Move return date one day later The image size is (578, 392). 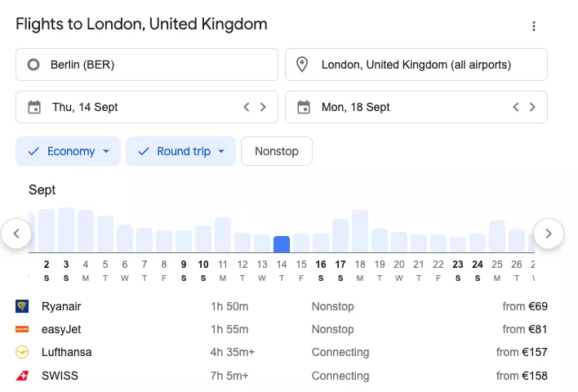coord(532,107)
